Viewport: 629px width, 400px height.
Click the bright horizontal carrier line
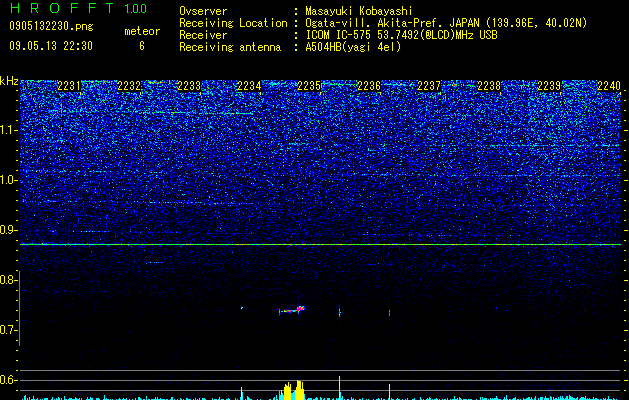point(321,244)
